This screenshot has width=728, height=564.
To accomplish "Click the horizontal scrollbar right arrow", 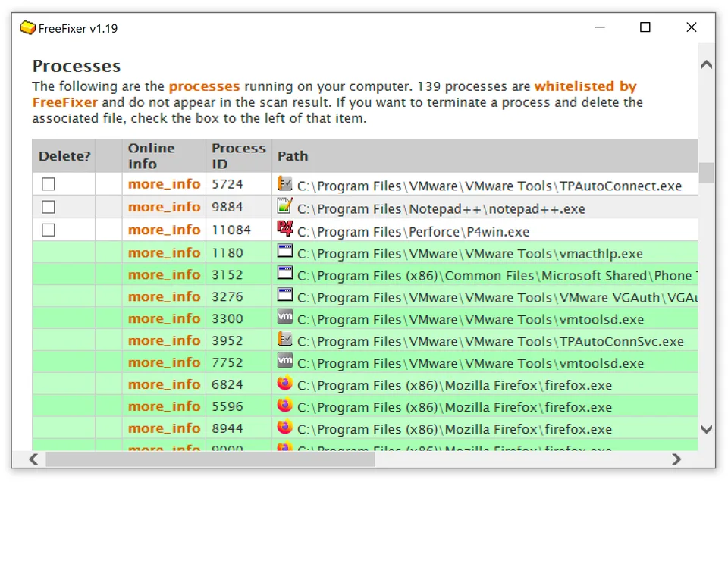I will tap(676, 459).
